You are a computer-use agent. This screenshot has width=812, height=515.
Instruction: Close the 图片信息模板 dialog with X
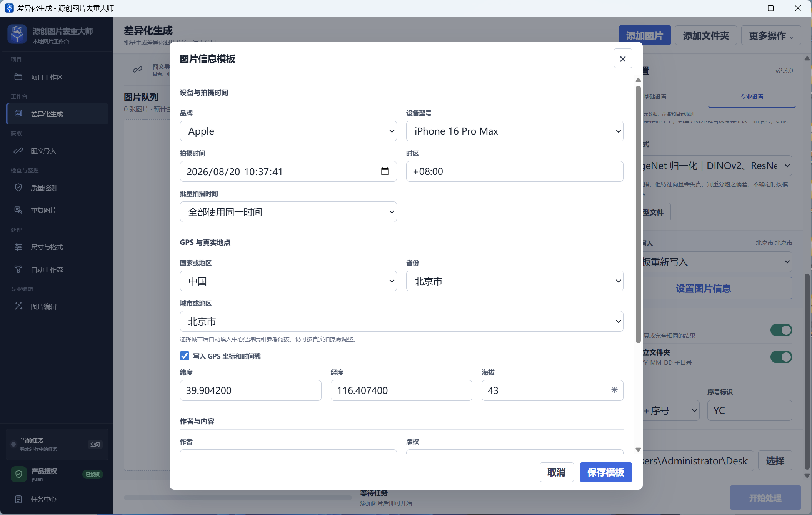click(x=623, y=58)
